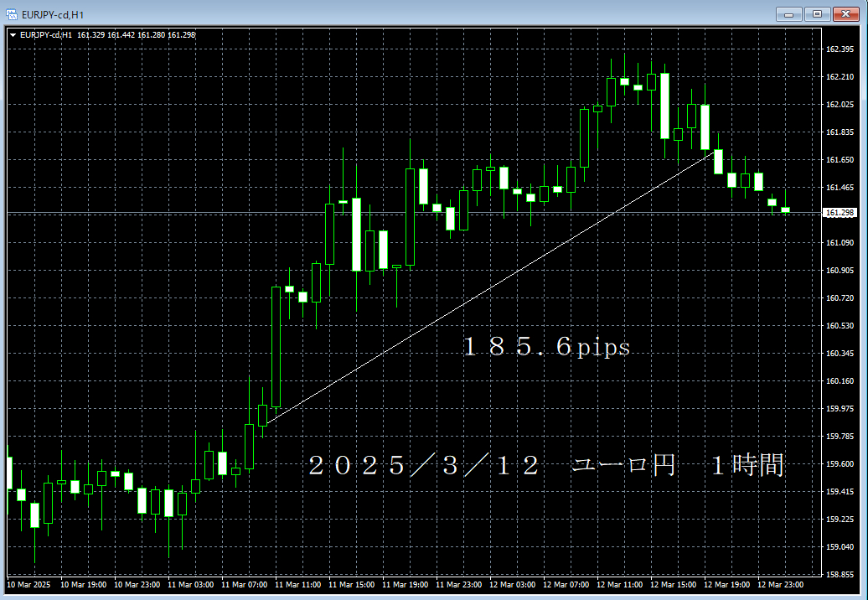
Task: Click the 162.210 price scale label
Action: pyautogui.click(x=840, y=77)
